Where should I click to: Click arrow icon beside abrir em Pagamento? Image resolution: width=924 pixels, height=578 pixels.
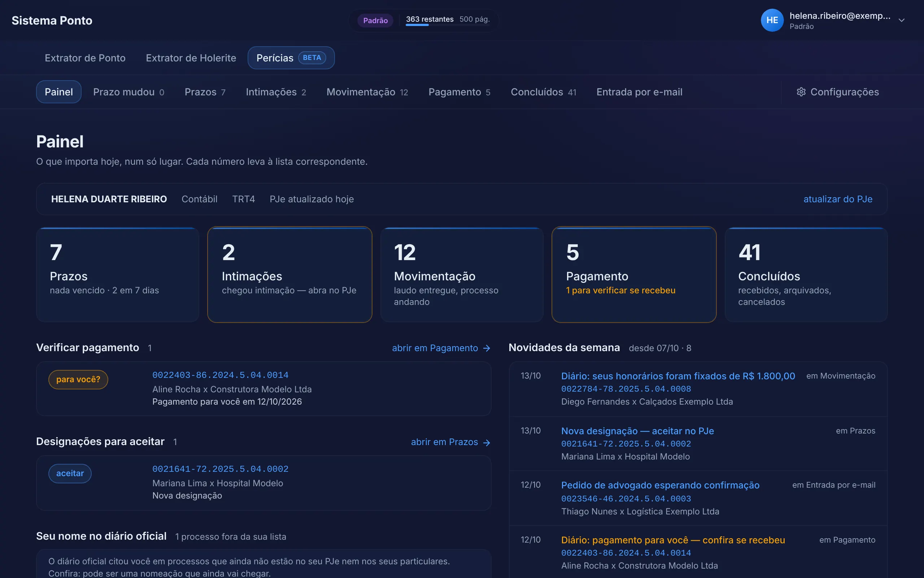(487, 348)
